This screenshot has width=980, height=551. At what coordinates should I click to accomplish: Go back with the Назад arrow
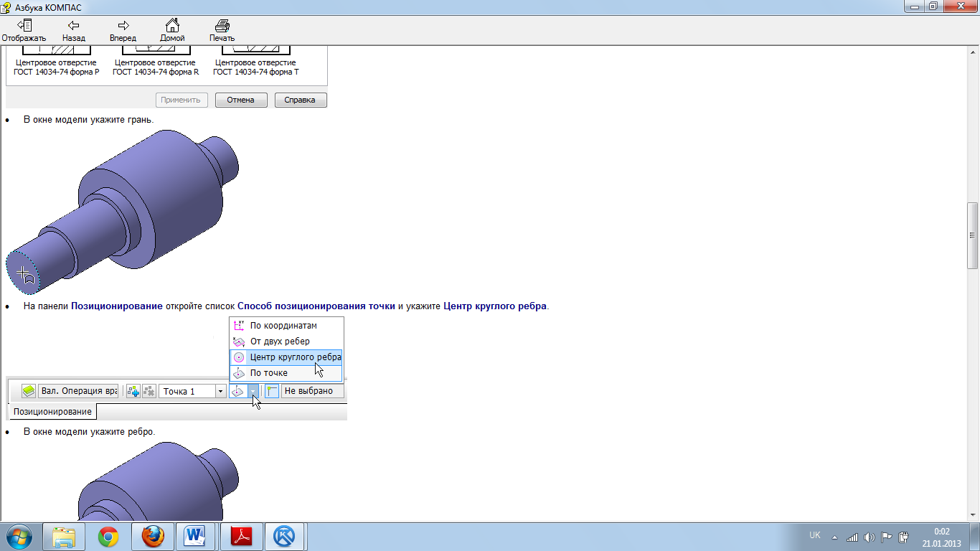tap(73, 25)
